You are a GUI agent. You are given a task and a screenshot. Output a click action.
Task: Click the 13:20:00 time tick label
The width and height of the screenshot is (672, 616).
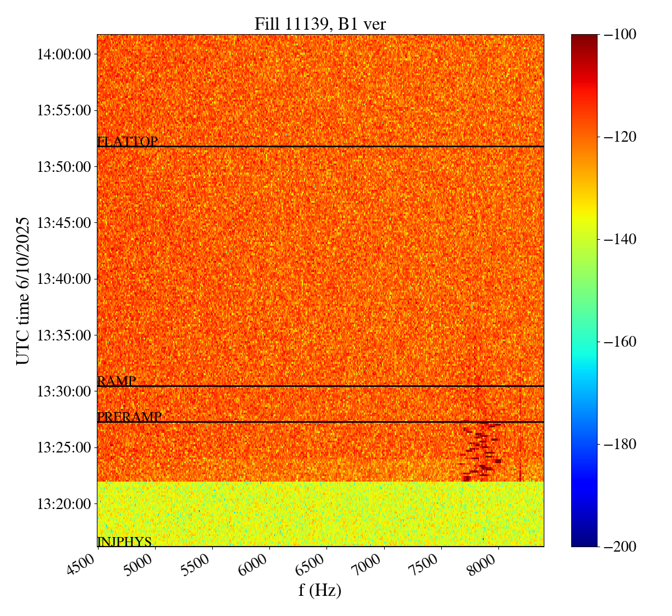point(63,504)
